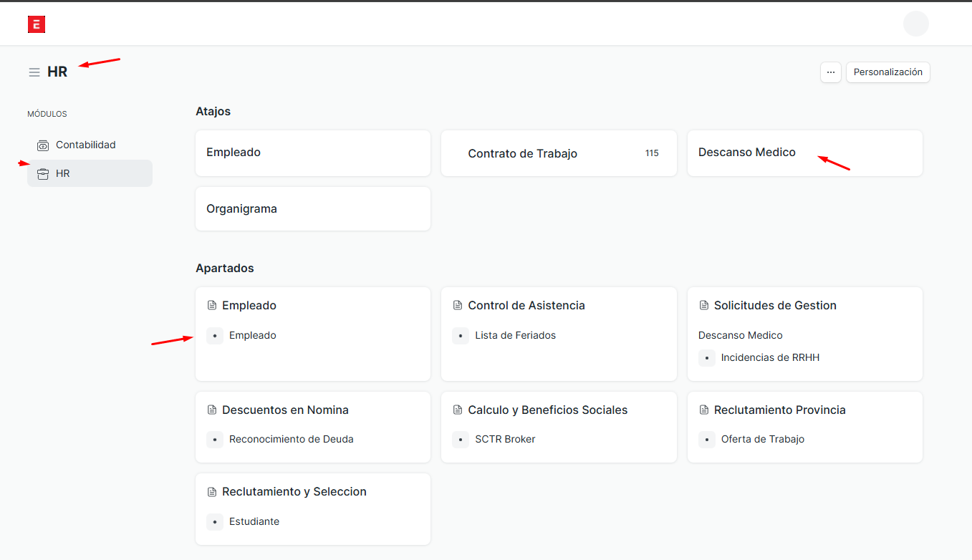
Task: Select Contabilidad in the modules sidebar
Action: (86, 145)
